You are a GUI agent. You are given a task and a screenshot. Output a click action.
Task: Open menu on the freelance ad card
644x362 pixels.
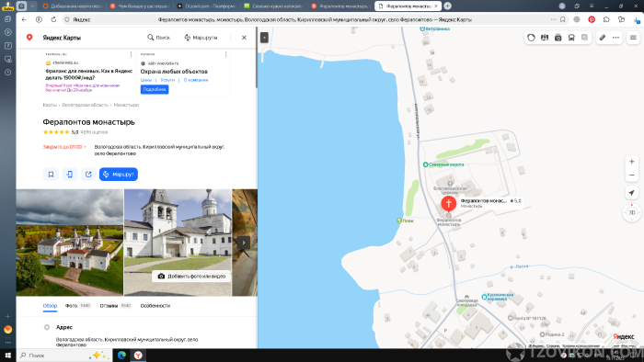click(x=131, y=54)
